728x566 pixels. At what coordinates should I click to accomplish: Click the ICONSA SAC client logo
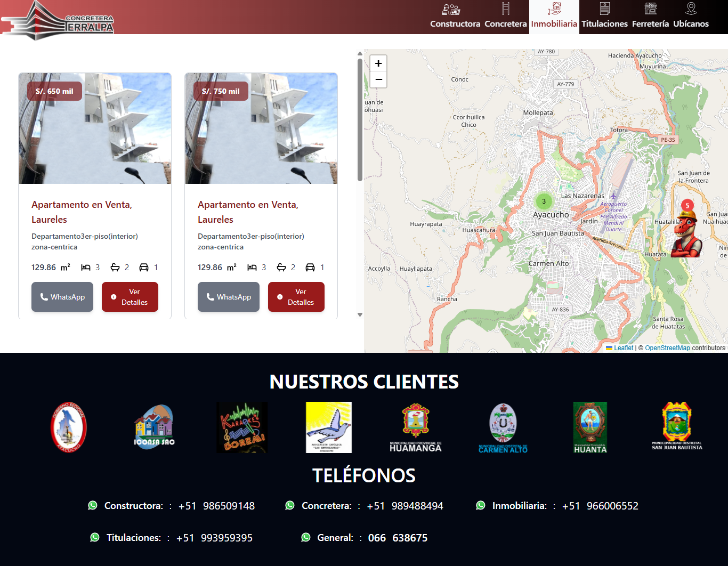coord(154,427)
